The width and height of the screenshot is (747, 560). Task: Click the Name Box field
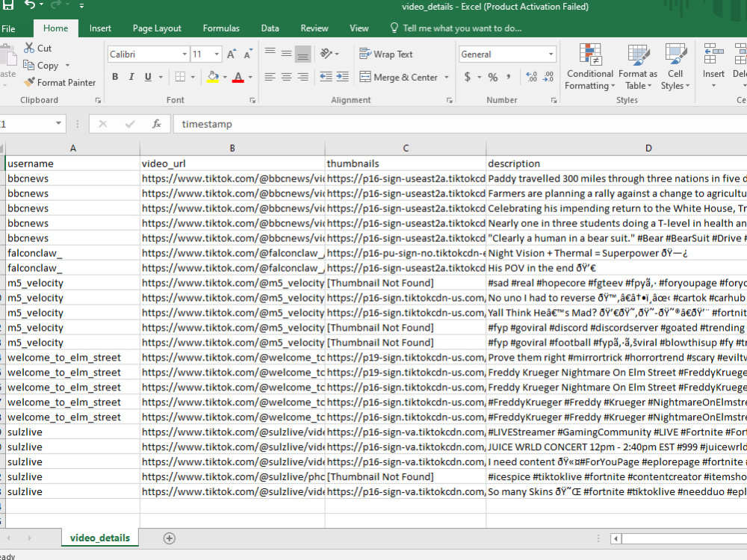pos(26,124)
